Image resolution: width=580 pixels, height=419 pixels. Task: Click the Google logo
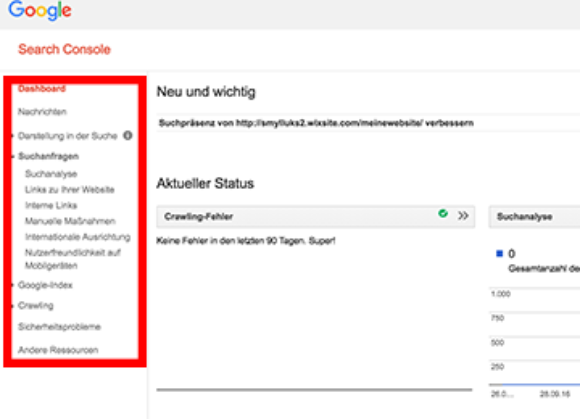(x=40, y=11)
